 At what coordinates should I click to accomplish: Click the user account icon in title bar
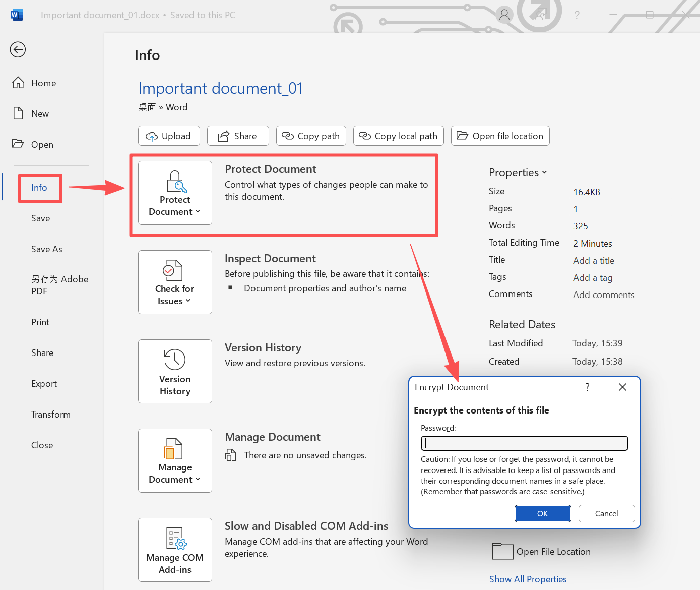click(x=504, y=15)
